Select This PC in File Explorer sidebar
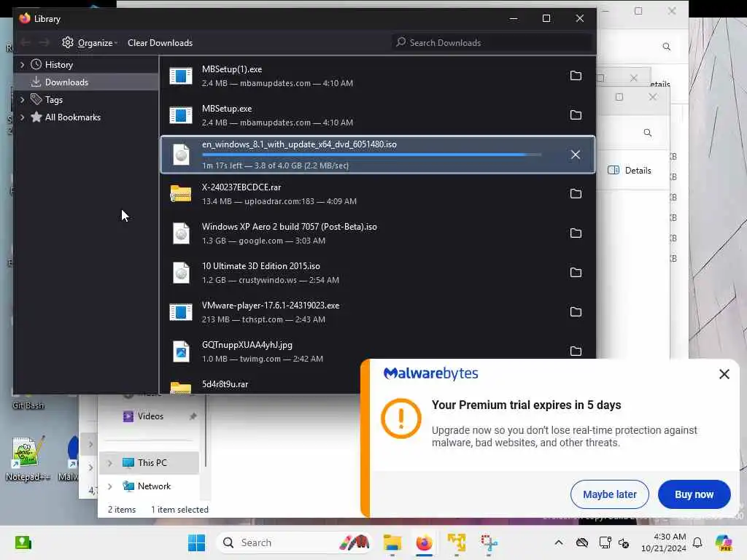747x560 pixels. [150, 463]
